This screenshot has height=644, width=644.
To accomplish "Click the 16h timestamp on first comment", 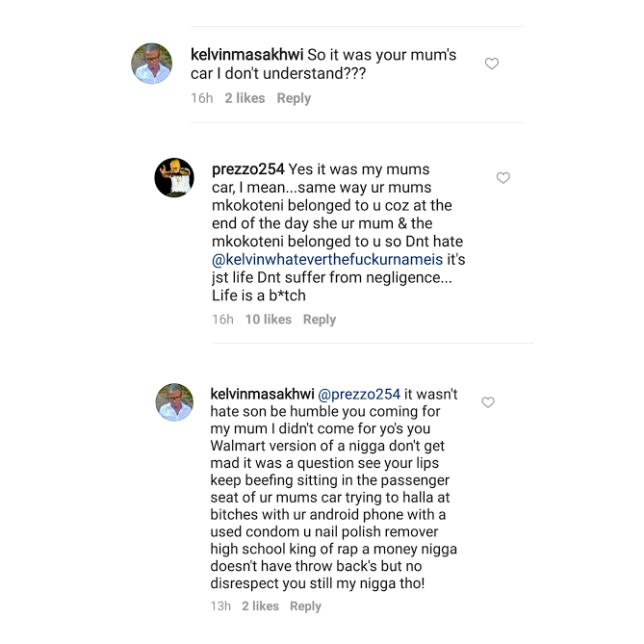I will pyautogui.click(x=202, y=98).
